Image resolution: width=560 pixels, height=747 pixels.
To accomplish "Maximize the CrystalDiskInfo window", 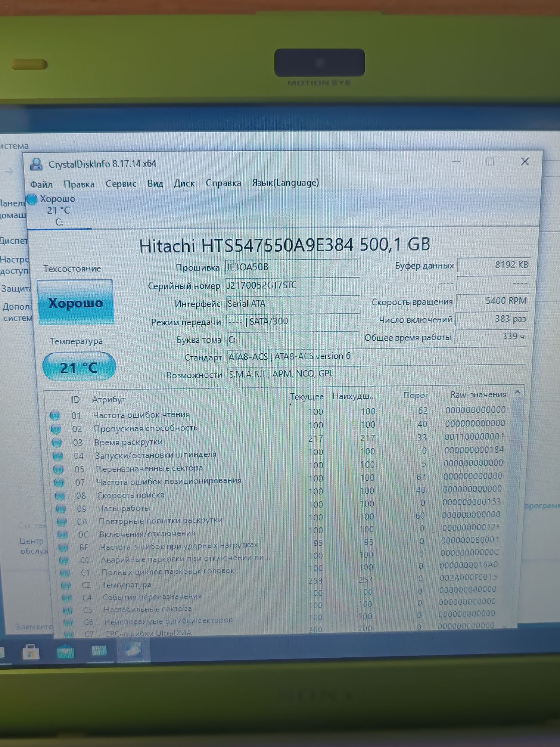I will (x=490, y=161).
